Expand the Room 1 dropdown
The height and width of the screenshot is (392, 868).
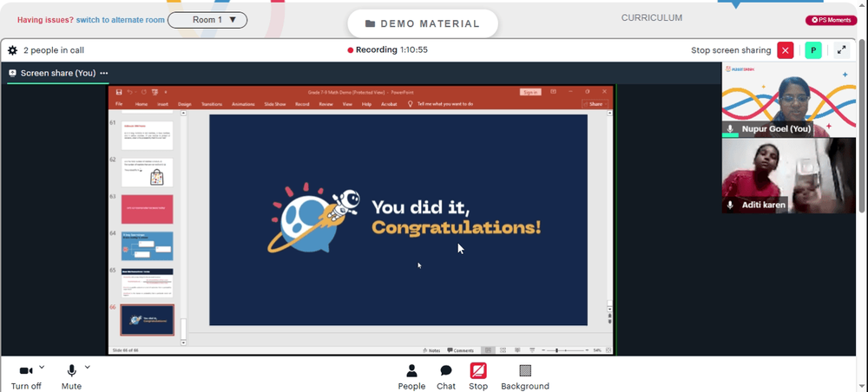207,20
